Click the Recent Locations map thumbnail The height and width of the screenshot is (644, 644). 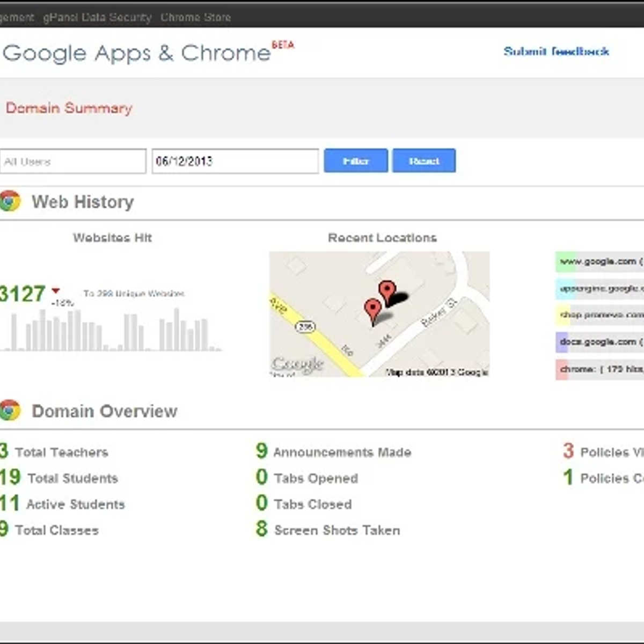click(x=379, y=314)
